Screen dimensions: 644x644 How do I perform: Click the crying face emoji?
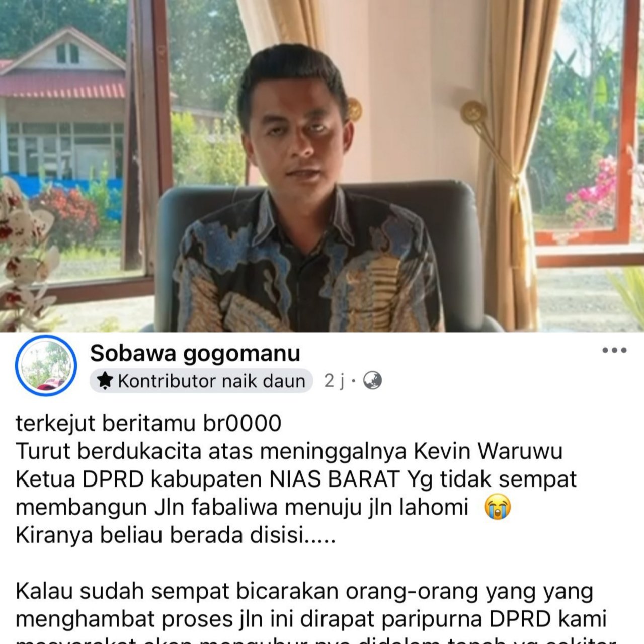[497, 507]
